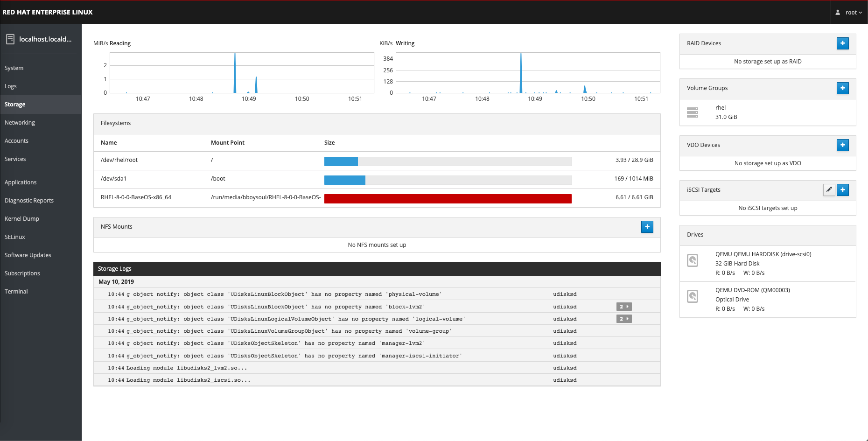
Task: Click localhost.locald... host name
Action: pos(45,39)
